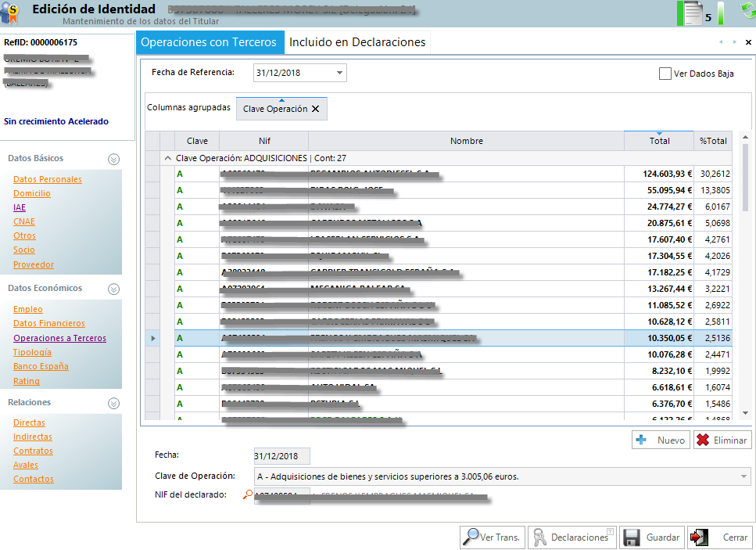Close the tab panel with X
Viewport: 756px width, 550px height.
tap(748, 42)
